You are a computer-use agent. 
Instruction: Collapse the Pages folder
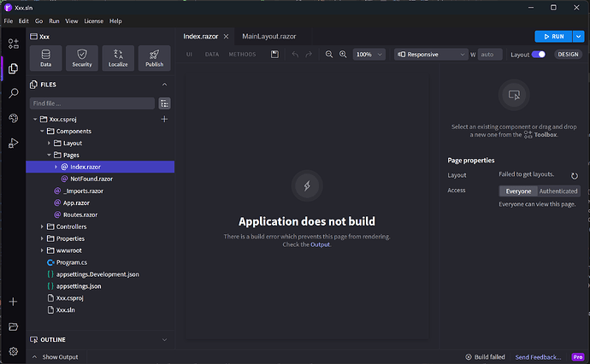click(x=49, y=155)
